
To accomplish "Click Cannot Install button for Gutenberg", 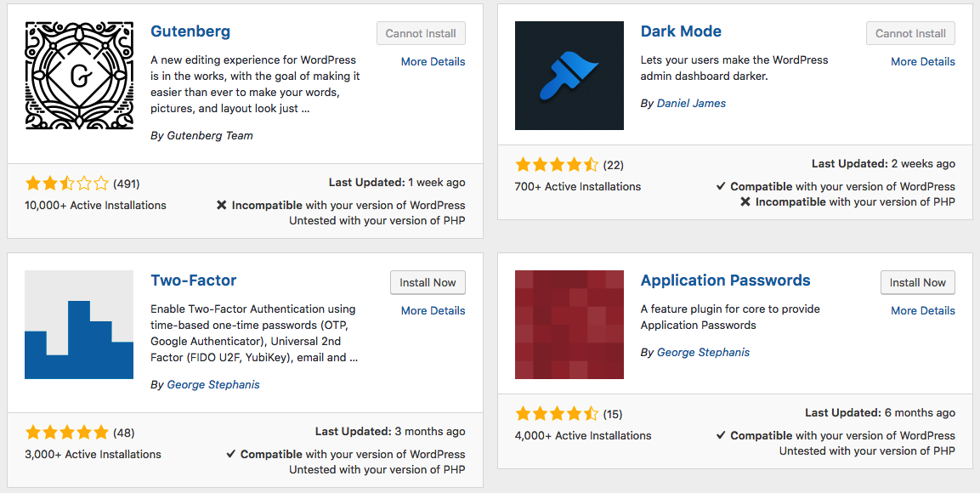I will [x=421, y=33].
